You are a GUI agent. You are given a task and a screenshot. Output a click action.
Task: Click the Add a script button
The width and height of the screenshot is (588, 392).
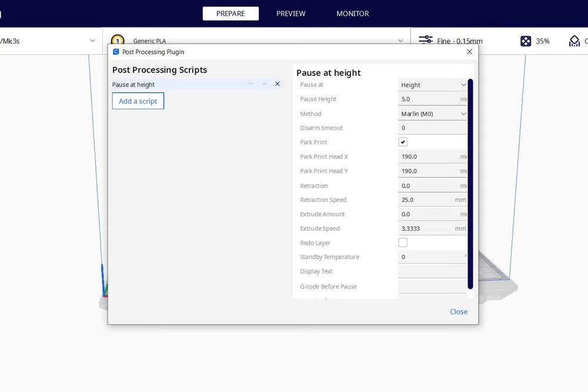138,101
